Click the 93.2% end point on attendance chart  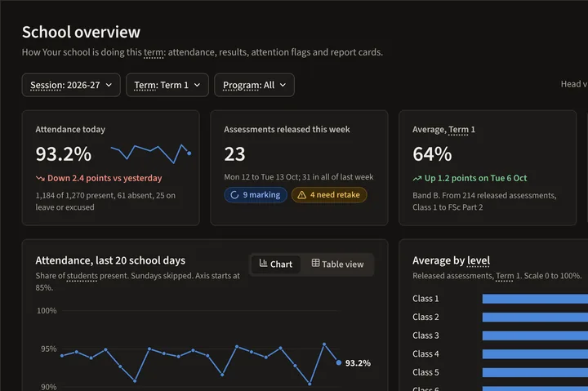(339, 362)
